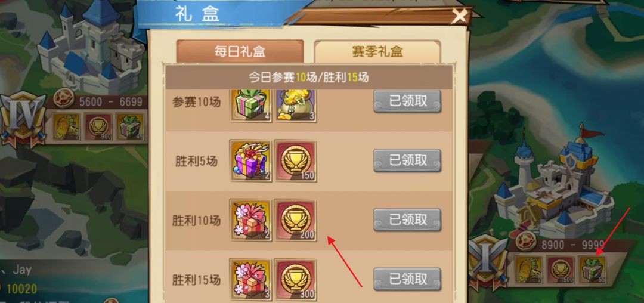Click 已领取 button for 胜利15场
Screen dimensions: 644x303
point(407,279)
